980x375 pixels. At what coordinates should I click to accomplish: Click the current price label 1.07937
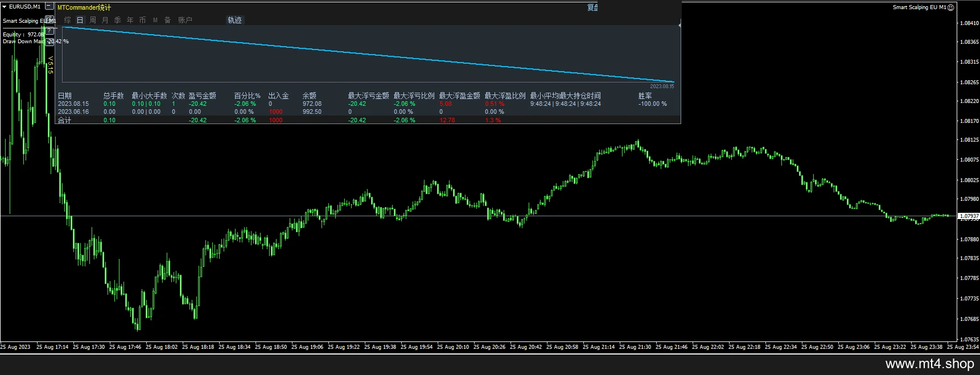[969, 216]
